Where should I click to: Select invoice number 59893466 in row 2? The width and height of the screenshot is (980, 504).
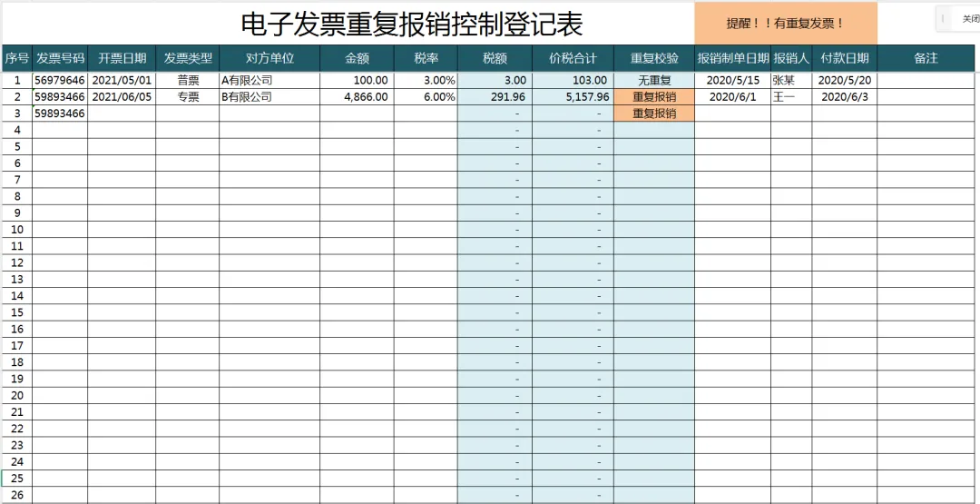click(x=60, y=97)
